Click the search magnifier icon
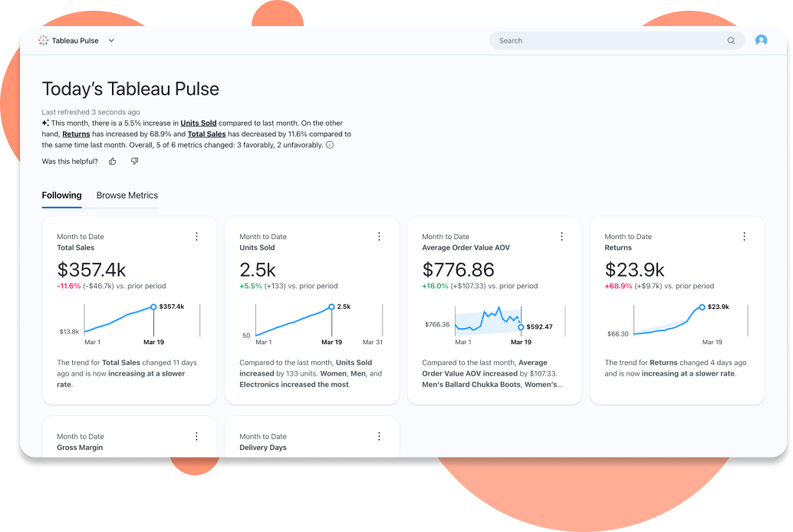This screenshot has height=532, width=793. (731, 41)
